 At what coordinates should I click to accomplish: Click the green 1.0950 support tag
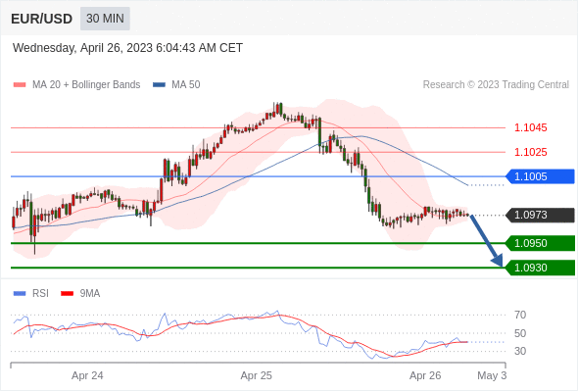point(540,243)
